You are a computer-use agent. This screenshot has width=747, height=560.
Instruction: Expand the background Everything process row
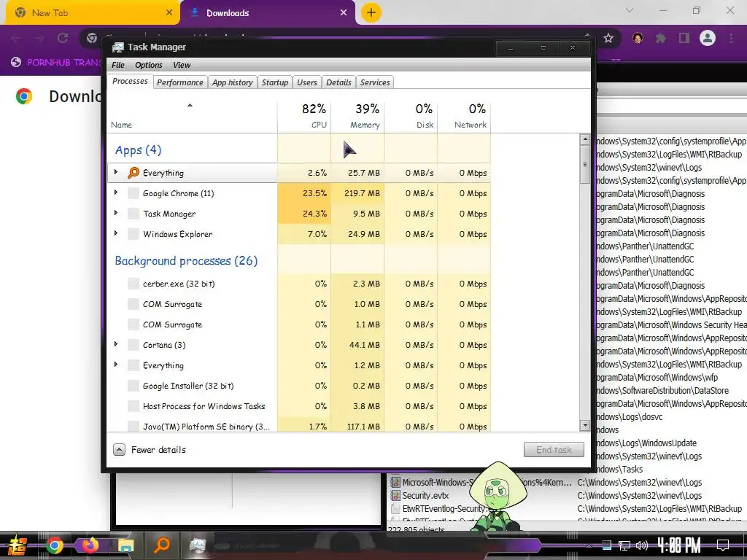click(x=116, y=365)
